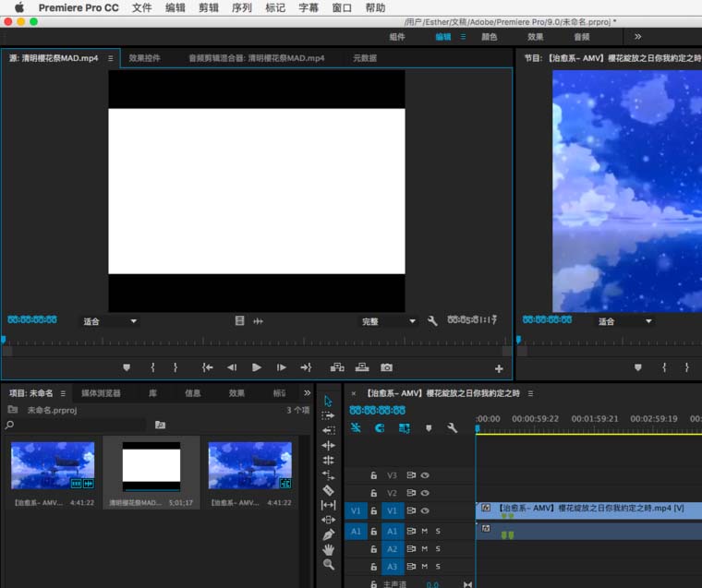Open Source monitor settings wrench
The width and height of the screenshot is (702, 588).
point(432,321)
